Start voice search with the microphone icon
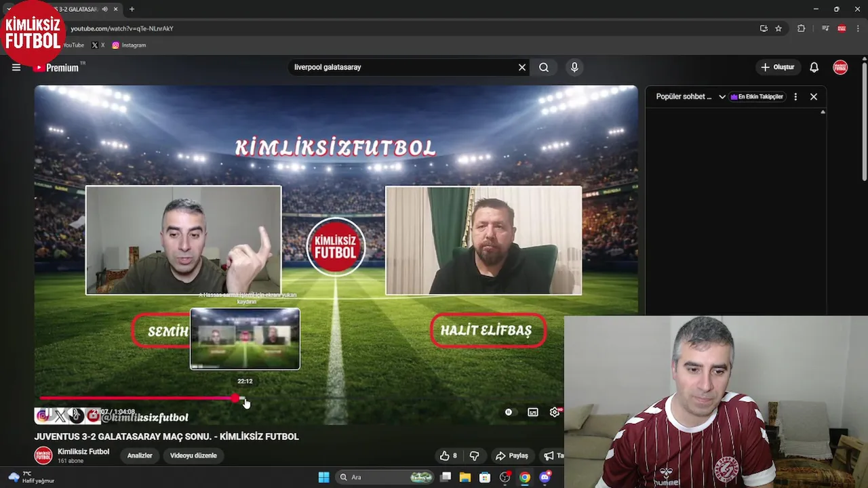868x488 pixels. (x=574, y=67)
